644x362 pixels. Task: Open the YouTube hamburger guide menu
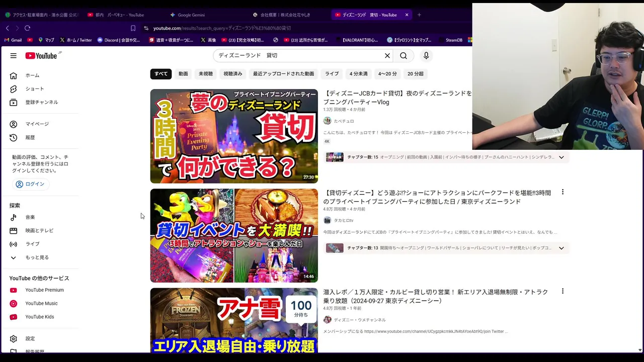click(14, 56)
